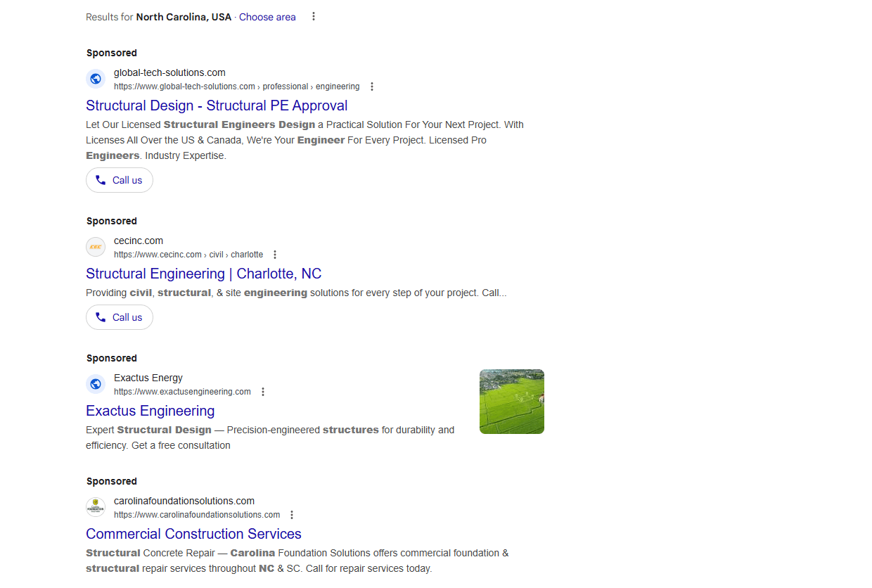The height and width of the screenshot is (588, 872).
Task: Click Call us button under Structural PE Approval ad
Action: click(120, 180)
